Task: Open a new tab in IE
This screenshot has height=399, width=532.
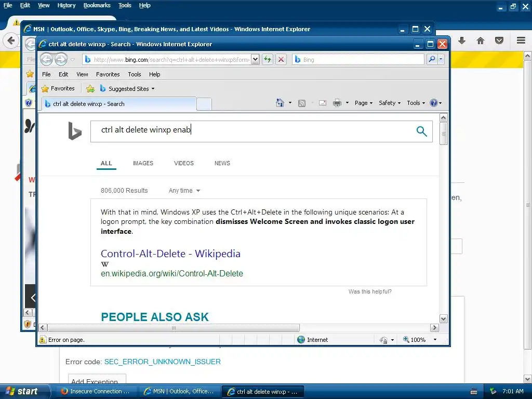Action: (204, 104)
